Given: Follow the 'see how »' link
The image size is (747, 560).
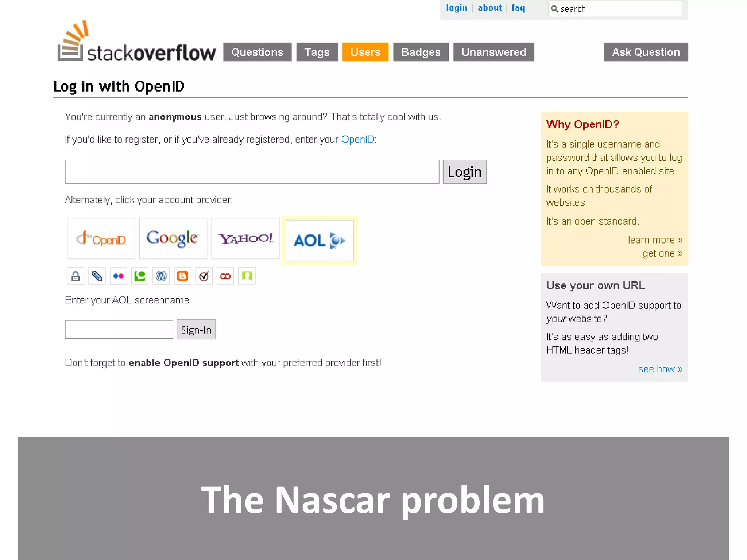Looking at the screenshot, I should [660, 369].
